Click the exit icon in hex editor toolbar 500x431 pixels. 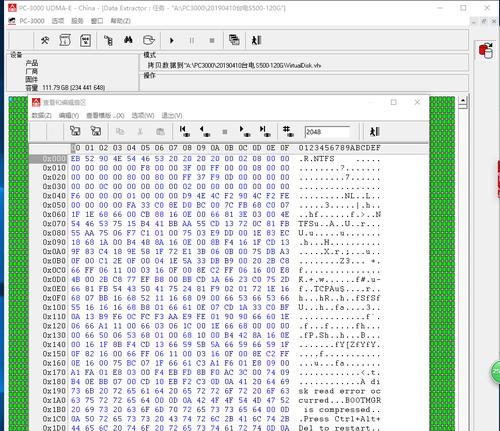point(375,131)
